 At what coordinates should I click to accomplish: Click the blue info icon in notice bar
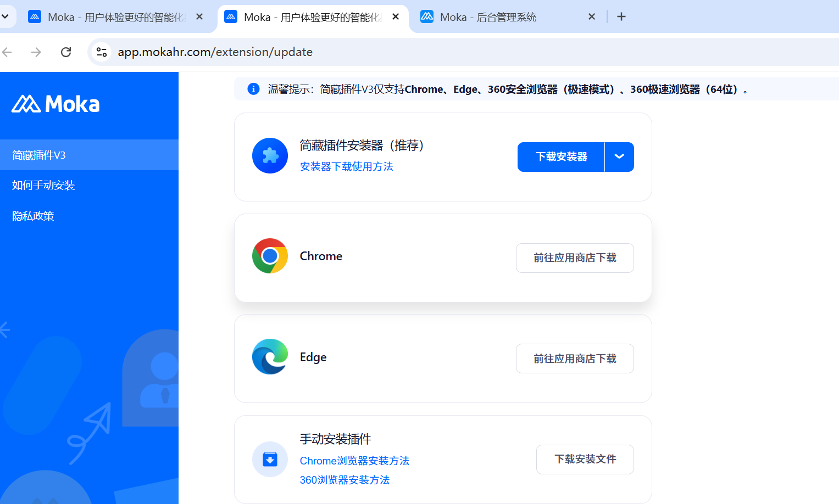(x=253, y=89)
